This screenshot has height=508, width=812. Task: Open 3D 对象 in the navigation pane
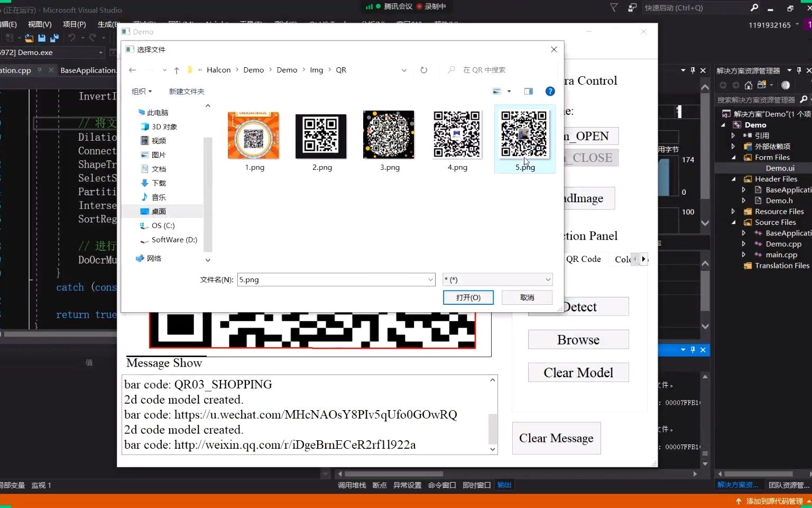pyautogui.click(x=164, y=126)
